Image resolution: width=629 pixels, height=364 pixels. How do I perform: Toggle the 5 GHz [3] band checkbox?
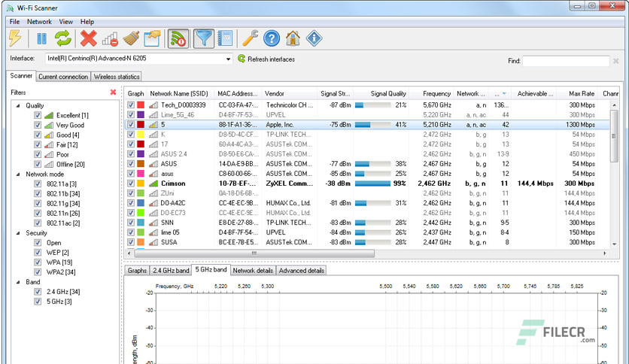38,302
